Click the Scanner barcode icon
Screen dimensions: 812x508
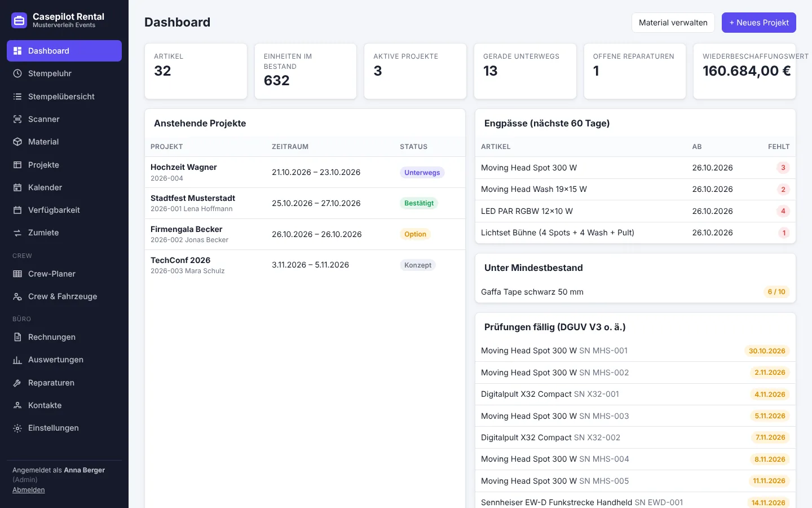pos(17,119)
